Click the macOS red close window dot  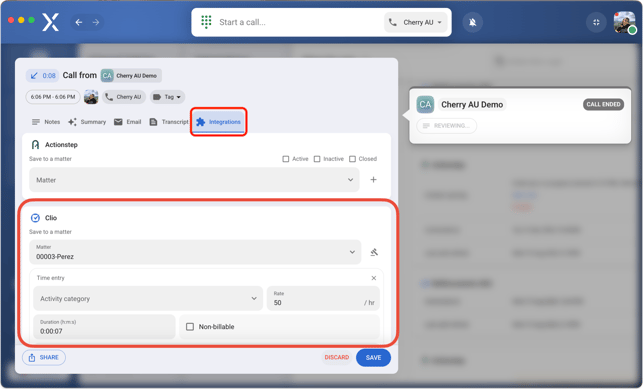point(11,20)
